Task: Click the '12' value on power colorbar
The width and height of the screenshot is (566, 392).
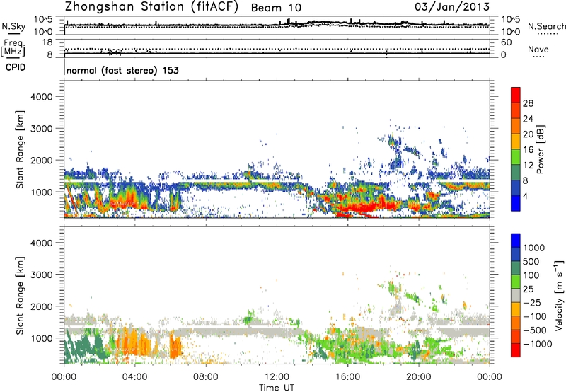Action: 528,166
